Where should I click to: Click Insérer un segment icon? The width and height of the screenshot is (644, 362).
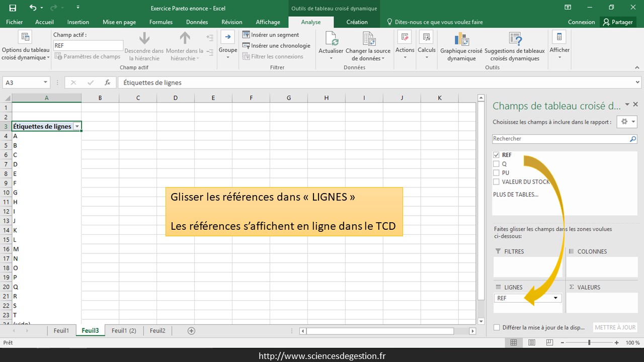click(x=246, y=35)
